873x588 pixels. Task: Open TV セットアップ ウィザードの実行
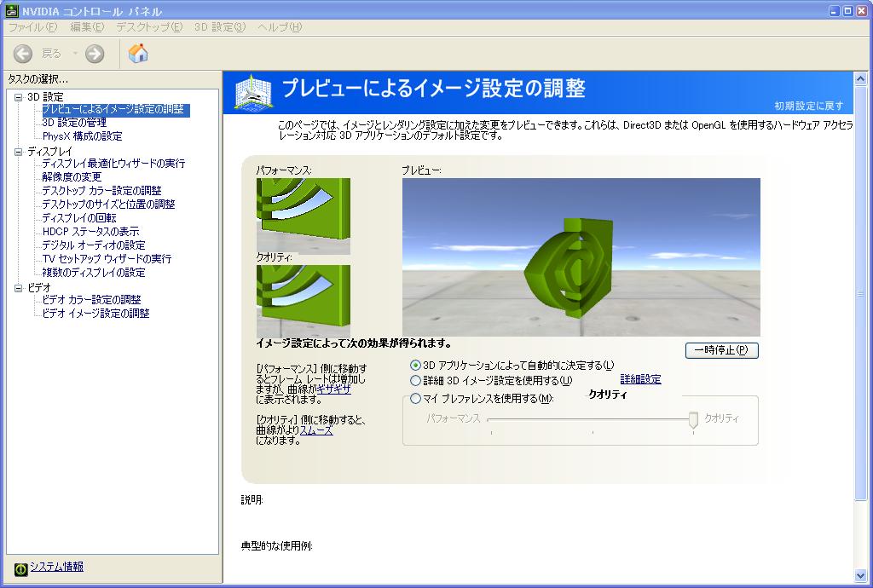pos(107,259)
